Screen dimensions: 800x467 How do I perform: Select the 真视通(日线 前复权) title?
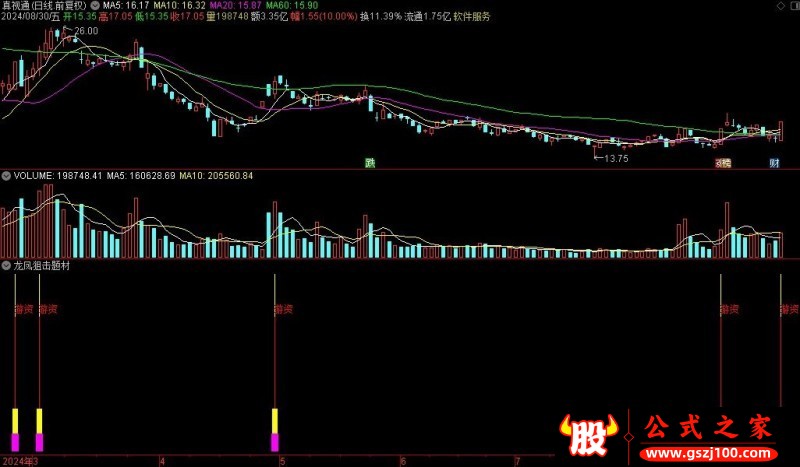(44, 6)
